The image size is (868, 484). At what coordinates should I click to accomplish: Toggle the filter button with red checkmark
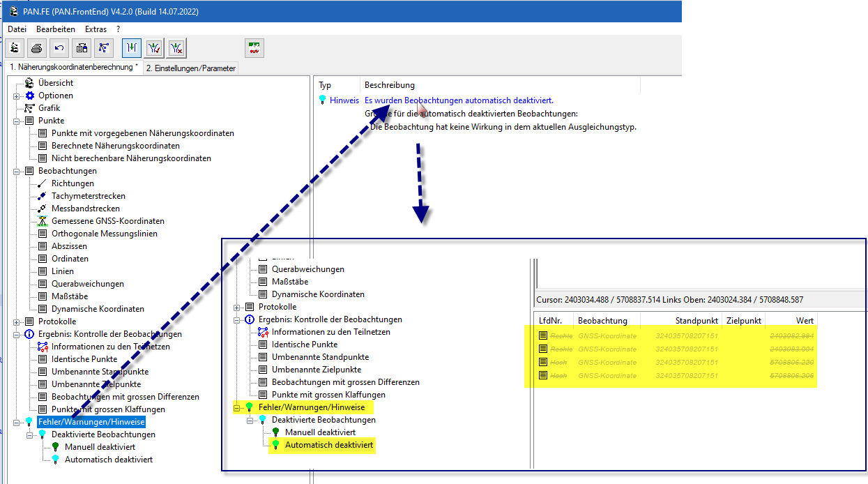[x=155, y=48]
